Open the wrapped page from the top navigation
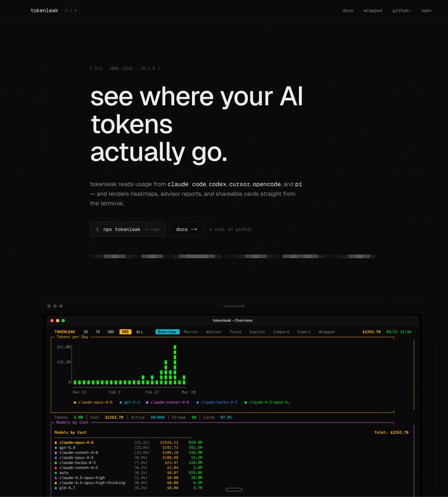This screenshot has height=497, width=448. 373,10
